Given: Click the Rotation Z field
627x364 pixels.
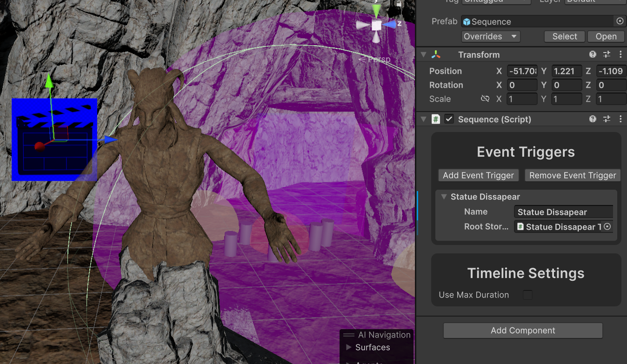Looking at the screenshot, I should pyautogui.click(x=611, y=85).
